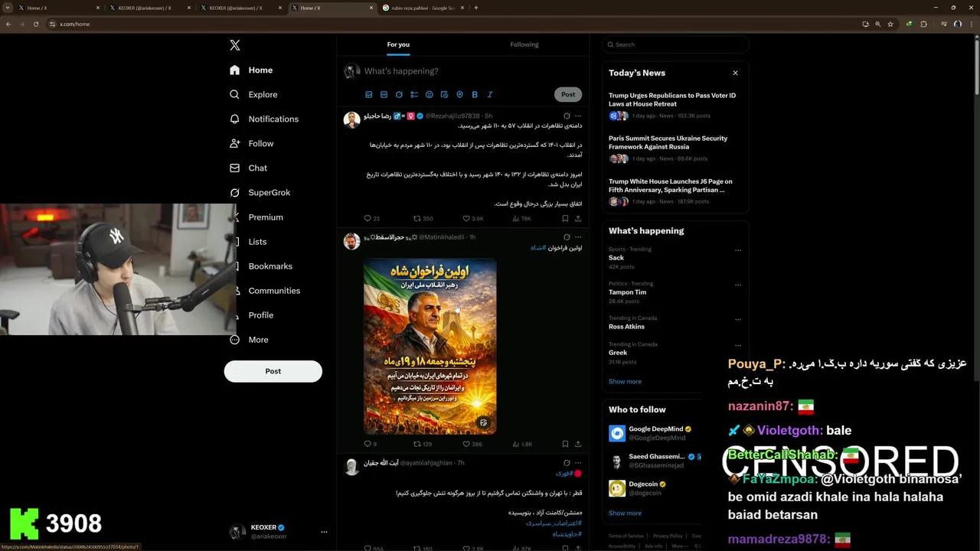980x551 pixels.
Task: Repost the post with 129 reposts
Action: click(x=423, y=444)
